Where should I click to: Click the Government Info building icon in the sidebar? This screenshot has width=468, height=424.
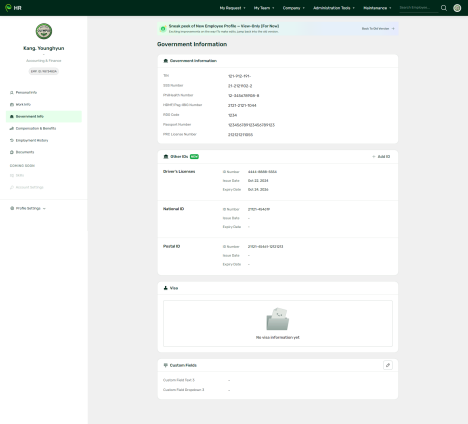click(x=12, y=117)
